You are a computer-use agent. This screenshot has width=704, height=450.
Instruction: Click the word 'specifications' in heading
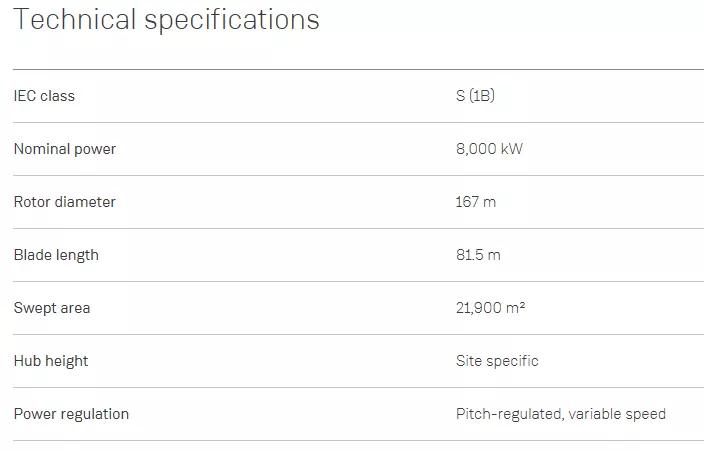(232, 21)
